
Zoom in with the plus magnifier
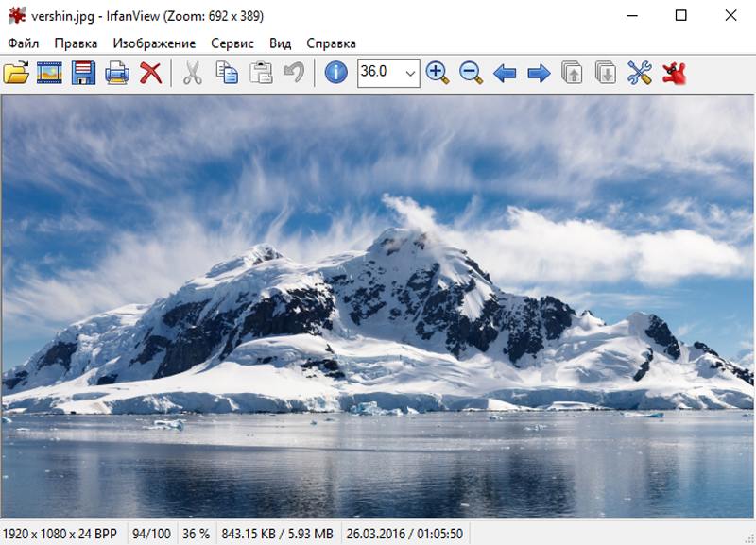click(x=438, y=74)
